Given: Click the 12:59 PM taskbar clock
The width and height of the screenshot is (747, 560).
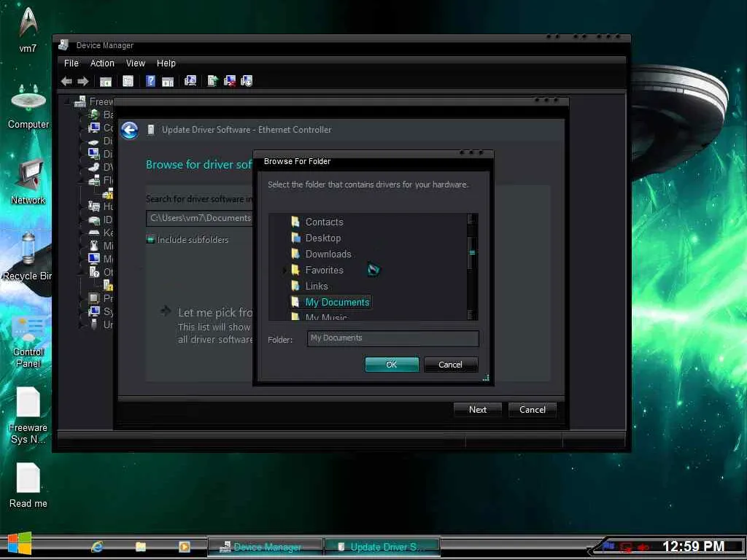Looking at the screenshot, I should coord(693,547).
